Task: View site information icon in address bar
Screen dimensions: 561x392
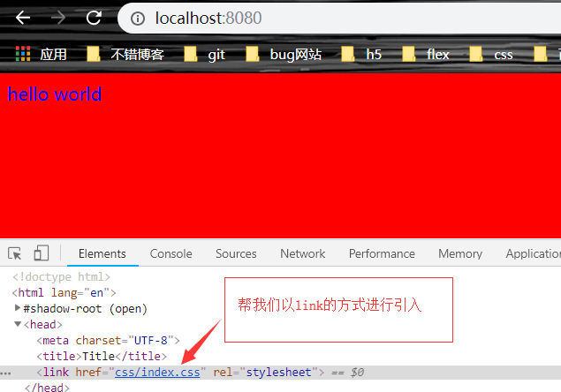Action: [x=138, y=19]
